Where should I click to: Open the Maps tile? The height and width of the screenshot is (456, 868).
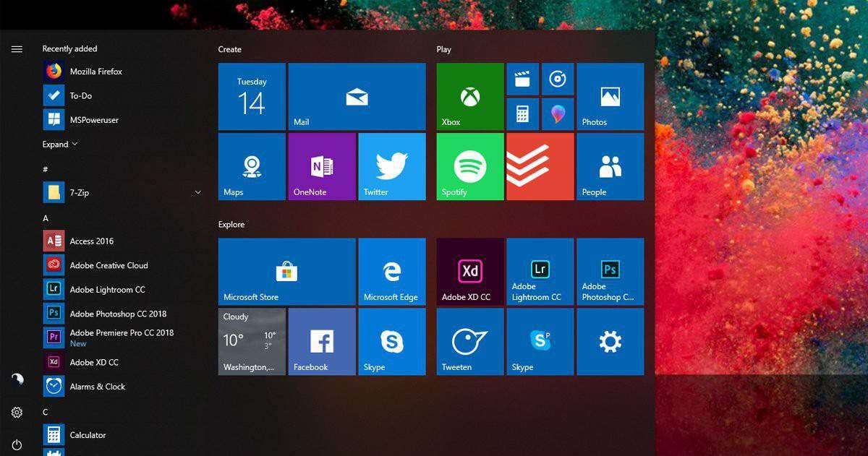point(252,166)
